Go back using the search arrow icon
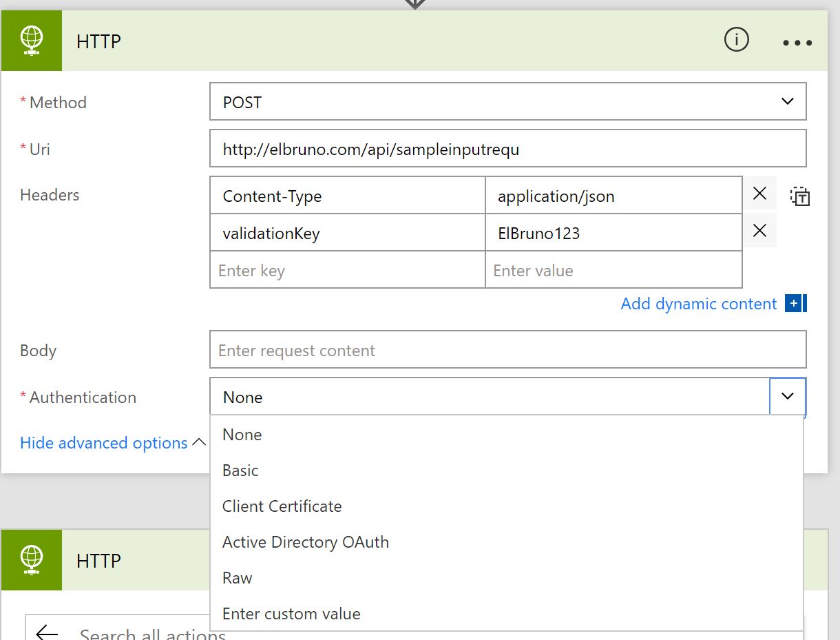The image size is (840, 640). click(x=47, y=632)
